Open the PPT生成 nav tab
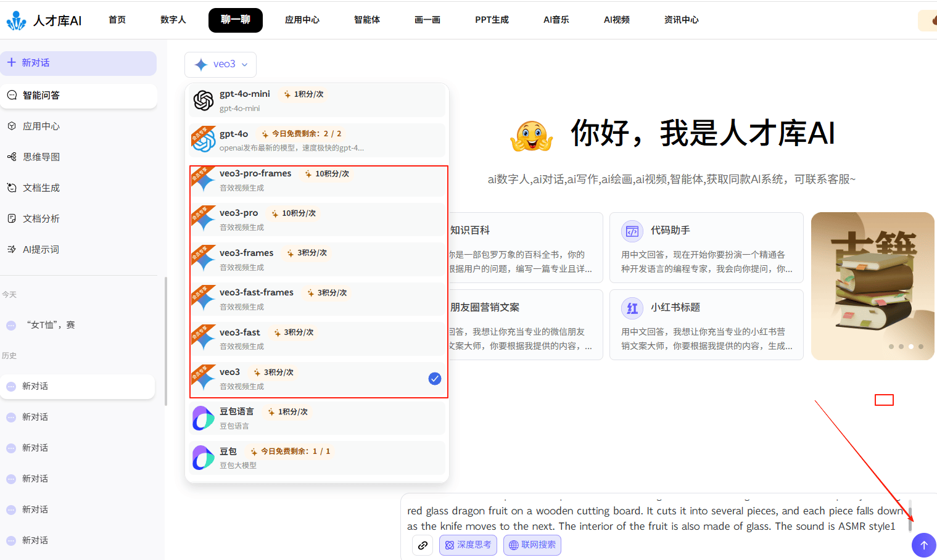Viewport: 937px width, 560px height. [x=492, y=20]
